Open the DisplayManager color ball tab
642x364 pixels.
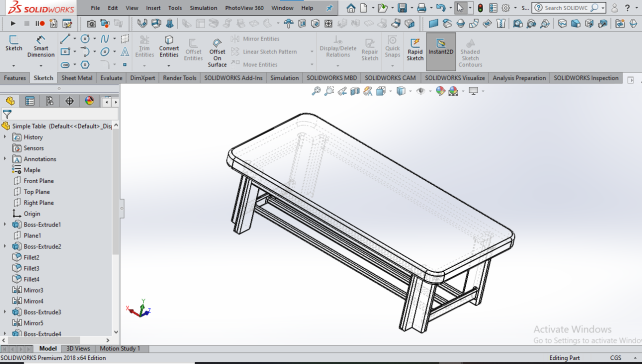point(89,101)
